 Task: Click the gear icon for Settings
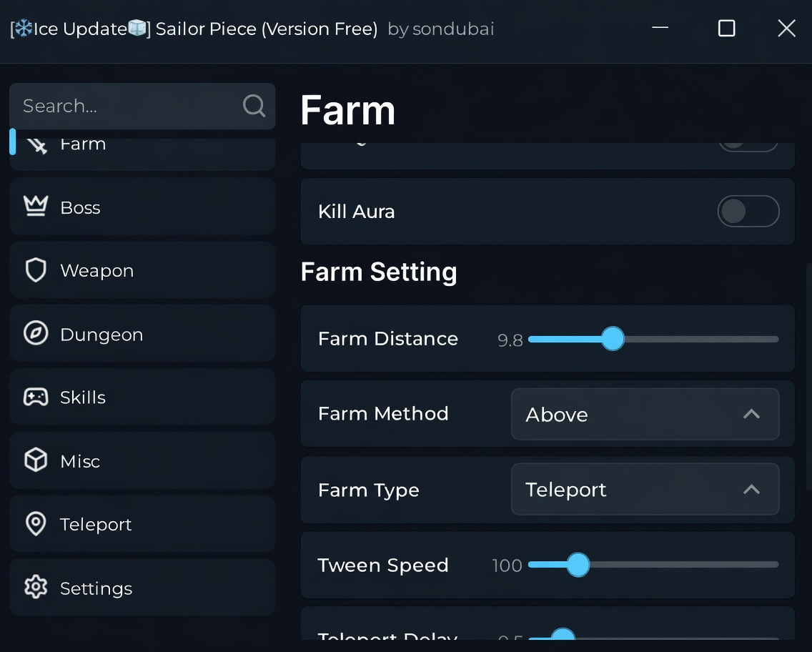(x=36, y=588)
